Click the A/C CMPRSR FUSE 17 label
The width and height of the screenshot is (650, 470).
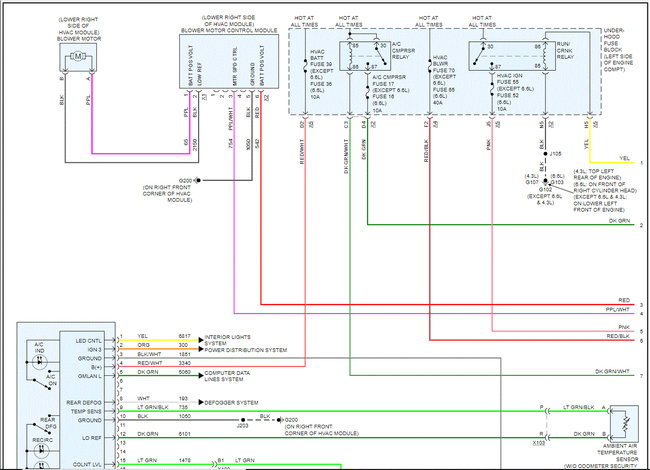point(390,83)
